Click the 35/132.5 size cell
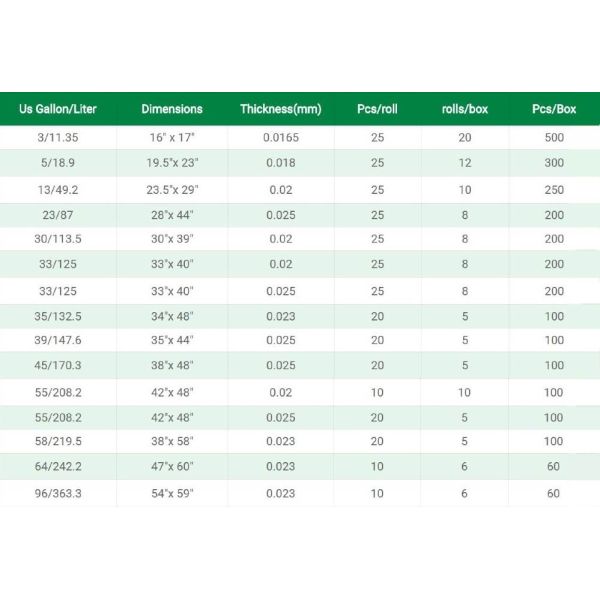The width and height of the screenshot is (600, 600). (58, 316)
